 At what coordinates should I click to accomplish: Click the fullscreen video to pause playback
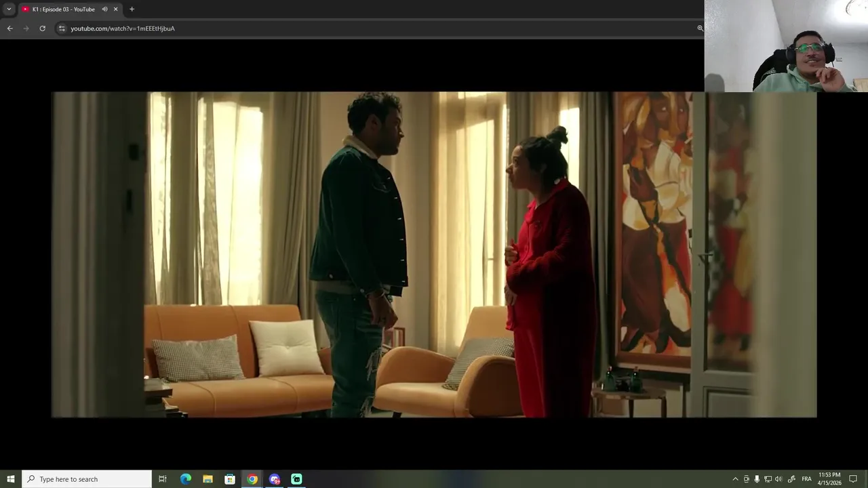tap(434, 254)
